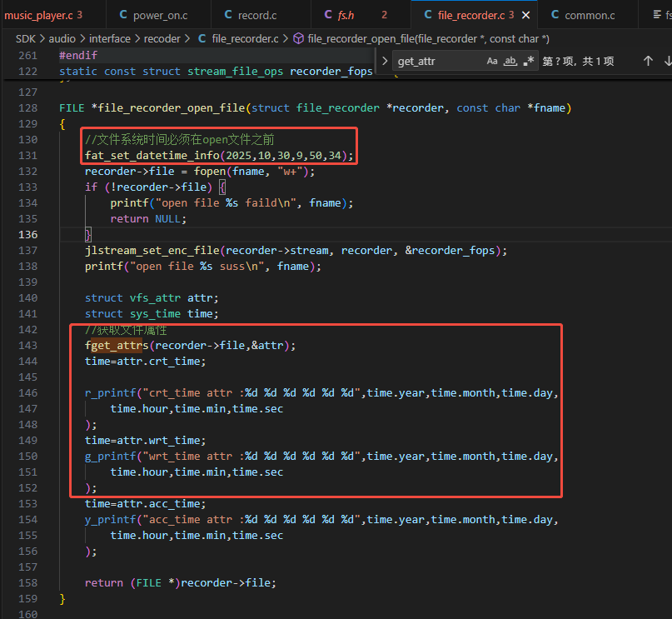Viewport: 672px width, 619px height.
Task: Click the C file icon on power_on.c tab
Action: [x=123, y=15]
